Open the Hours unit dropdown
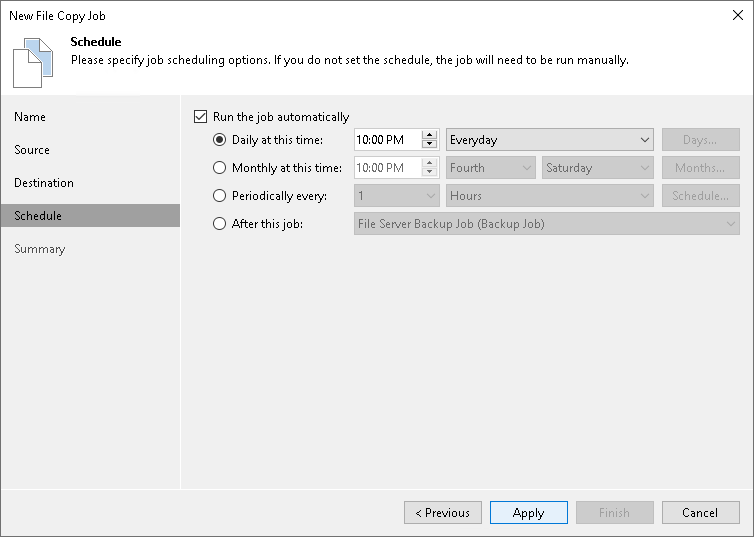754x537 pixels. point(550,196)
